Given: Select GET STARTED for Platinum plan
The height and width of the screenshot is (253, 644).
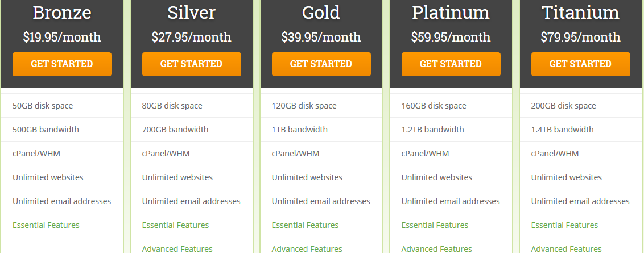Looking at the screenshot, I should (451, 64).
